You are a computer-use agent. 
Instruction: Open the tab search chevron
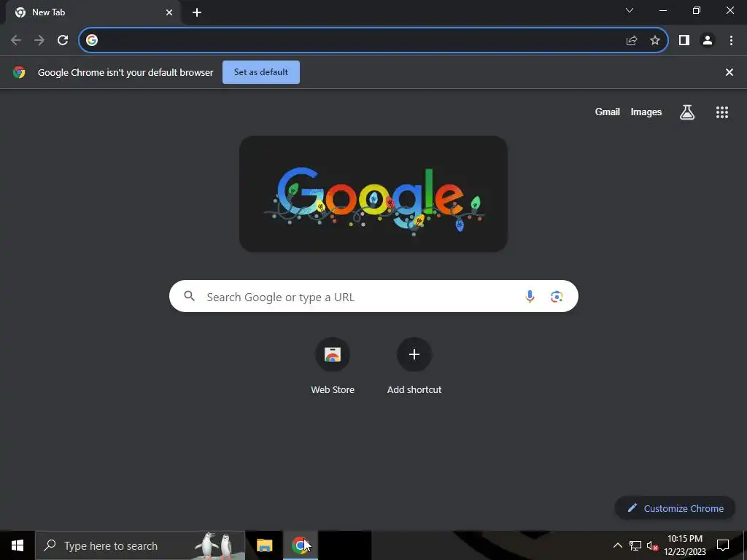click(x=630, y=10)
